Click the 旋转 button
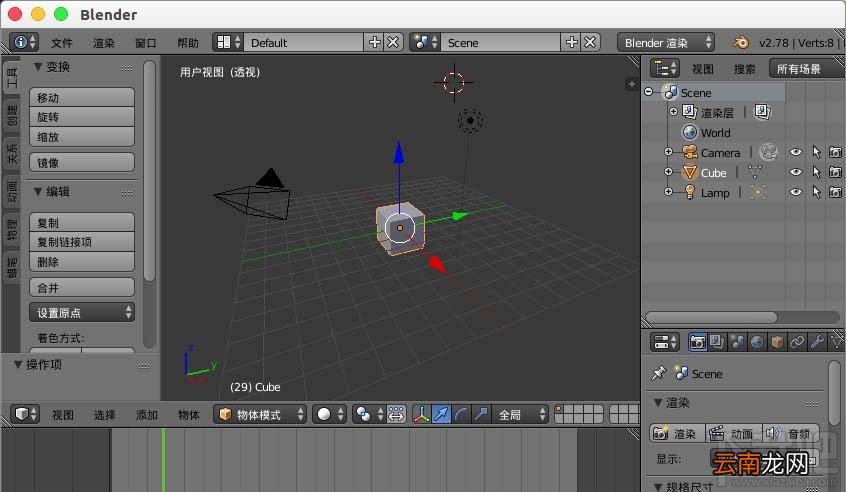 [82, 117]
